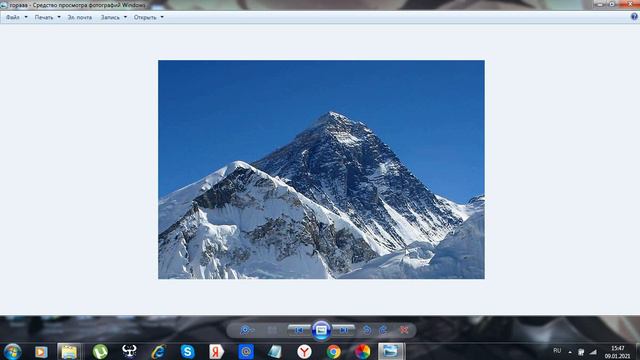Viewport: 640px width, 360px height.
Task: Launch Windows Media Player from taskbar
Action: tap(41, 352)
